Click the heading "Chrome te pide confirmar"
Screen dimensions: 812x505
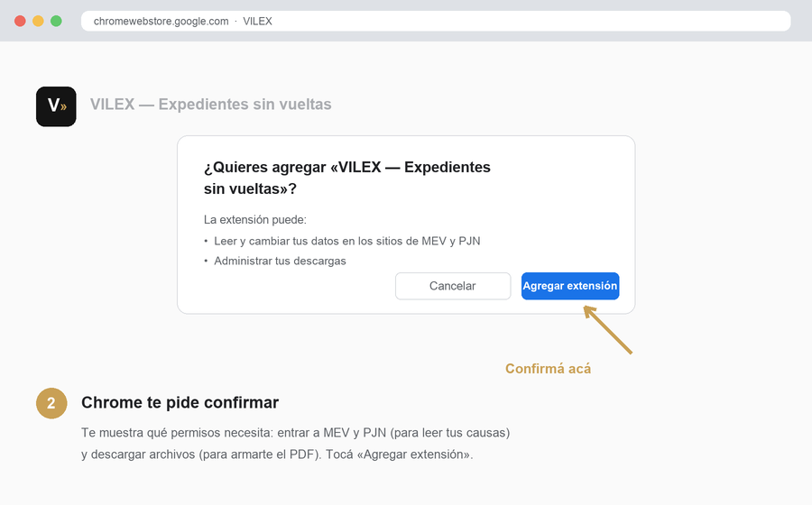[x=180, y=402]
